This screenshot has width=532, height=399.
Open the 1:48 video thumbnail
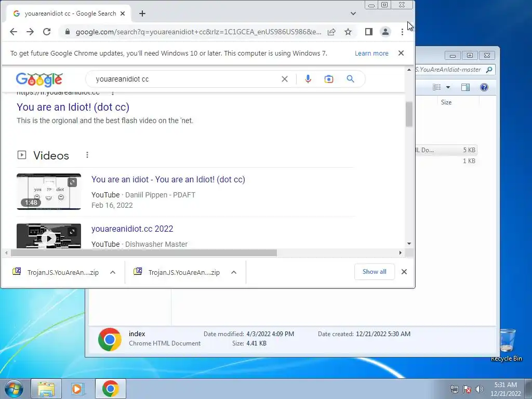tap(49, 192)
